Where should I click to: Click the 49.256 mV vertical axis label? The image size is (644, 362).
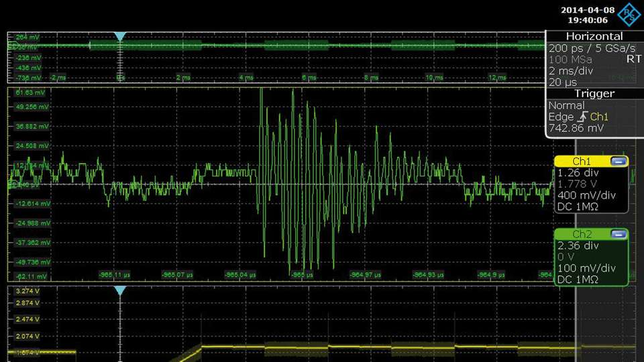(32, 107)
